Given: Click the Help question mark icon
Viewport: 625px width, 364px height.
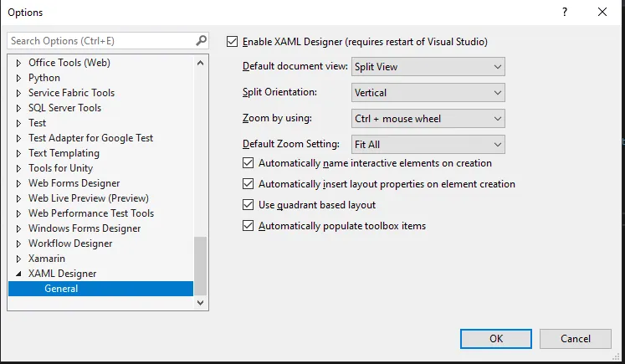Looking at the screenshot, I should point(565,12).
